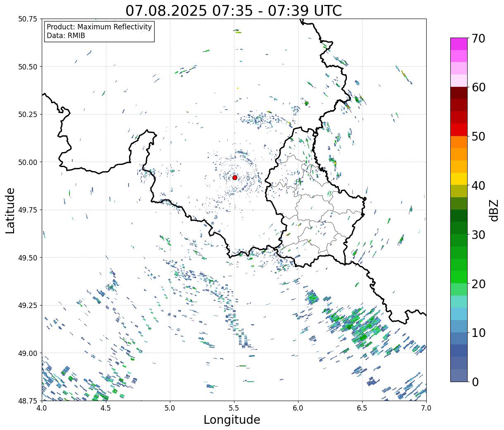Click the Longitude axis label
This screenshot has height=430, width=504.
pos(232,420)
